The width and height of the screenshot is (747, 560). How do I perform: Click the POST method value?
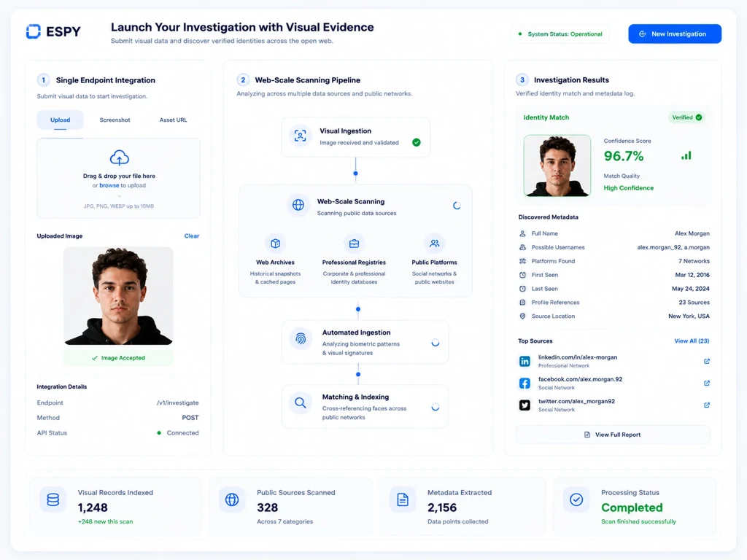tap(190, 418)
